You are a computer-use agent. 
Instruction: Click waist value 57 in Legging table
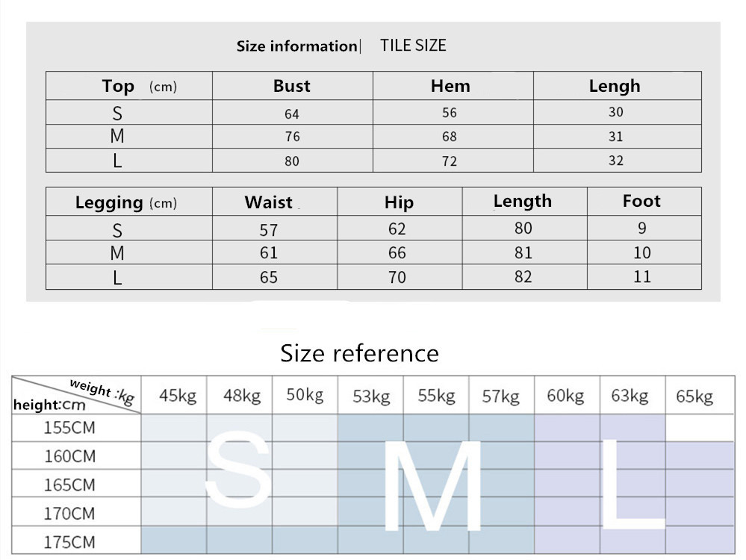click(269, 230)
